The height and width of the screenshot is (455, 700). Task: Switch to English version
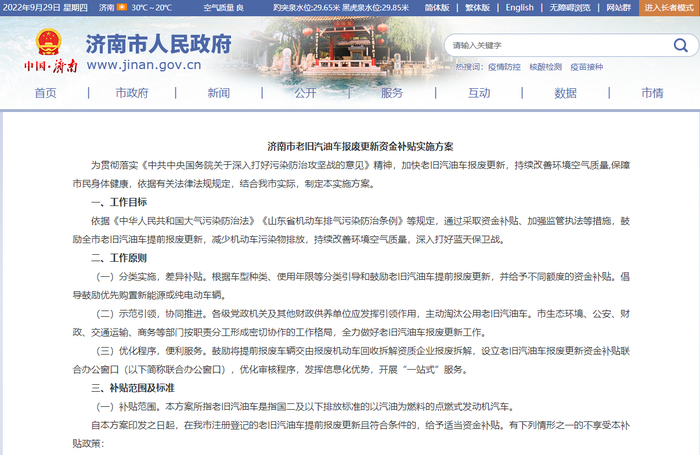click(520, 8)
